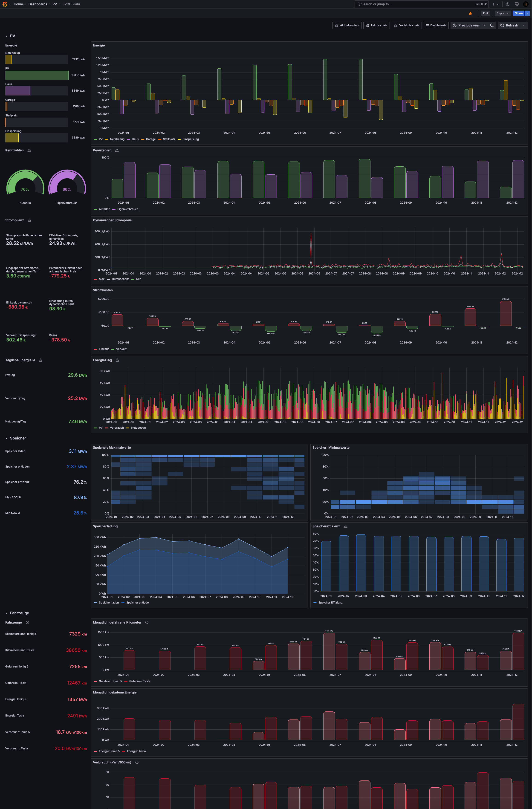
Task: Open the Previous year time picker
Action: coord(469,25)
